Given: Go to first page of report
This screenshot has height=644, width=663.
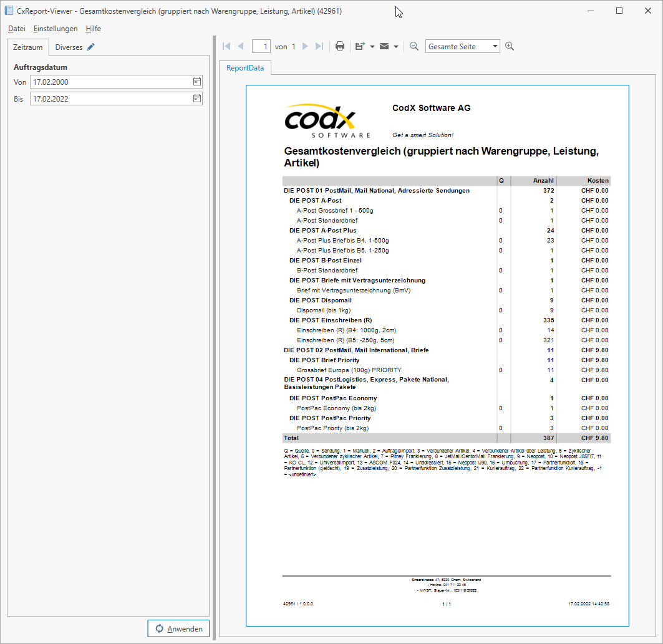Looking at the screenshot, I should click(226, 47).
